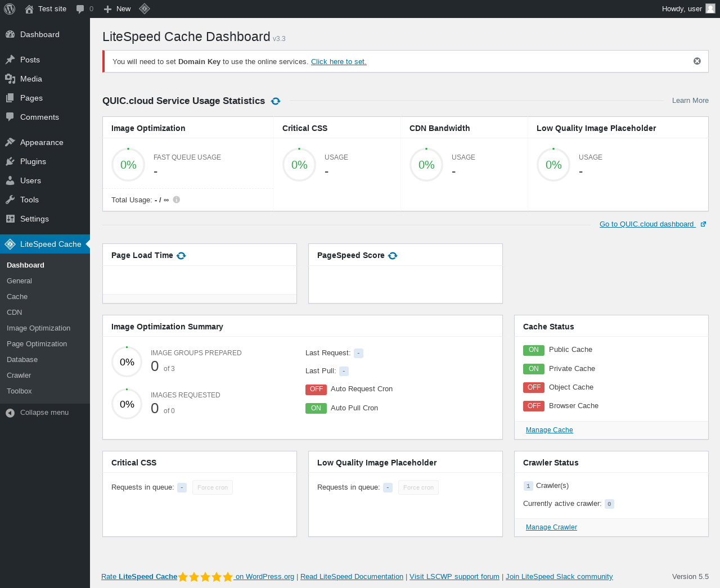
Task: Open the Media library menu
Action: (45, 79)
